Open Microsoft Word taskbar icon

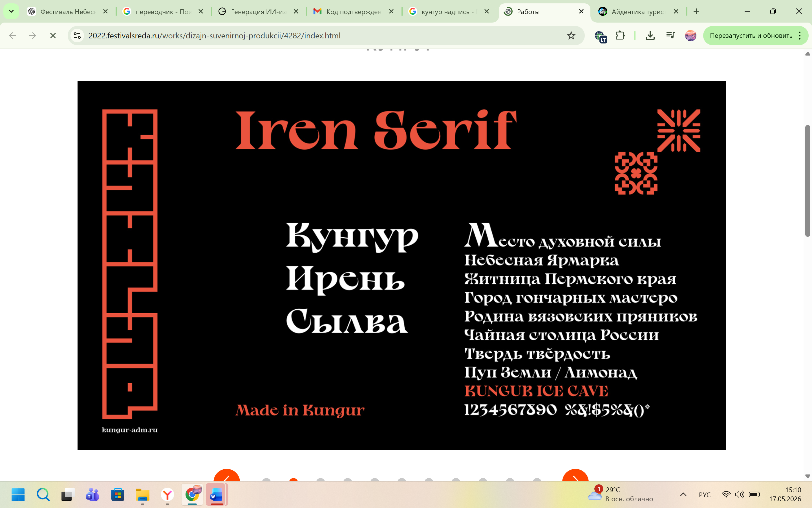pos(217,494)
